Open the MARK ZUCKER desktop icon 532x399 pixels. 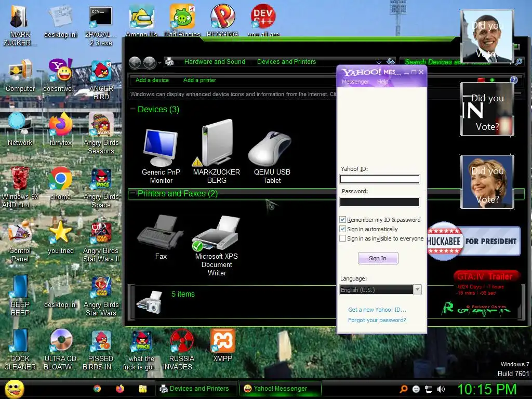click(x=20, y=25)
